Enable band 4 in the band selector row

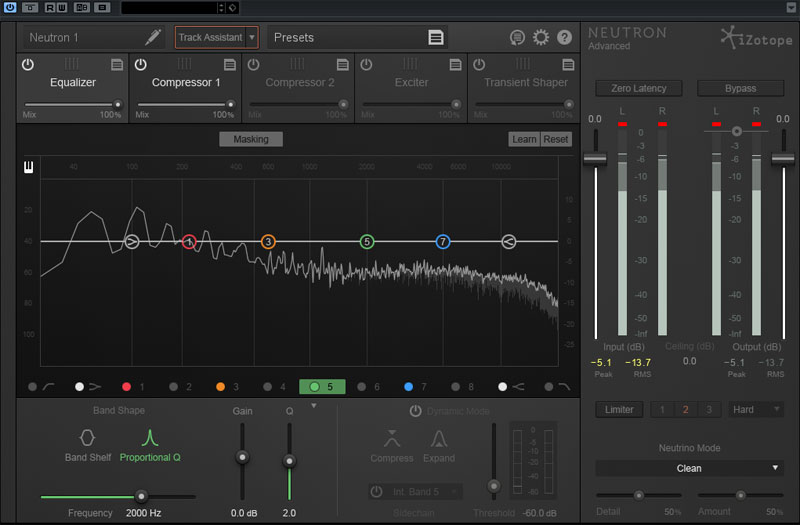[267, 387]
